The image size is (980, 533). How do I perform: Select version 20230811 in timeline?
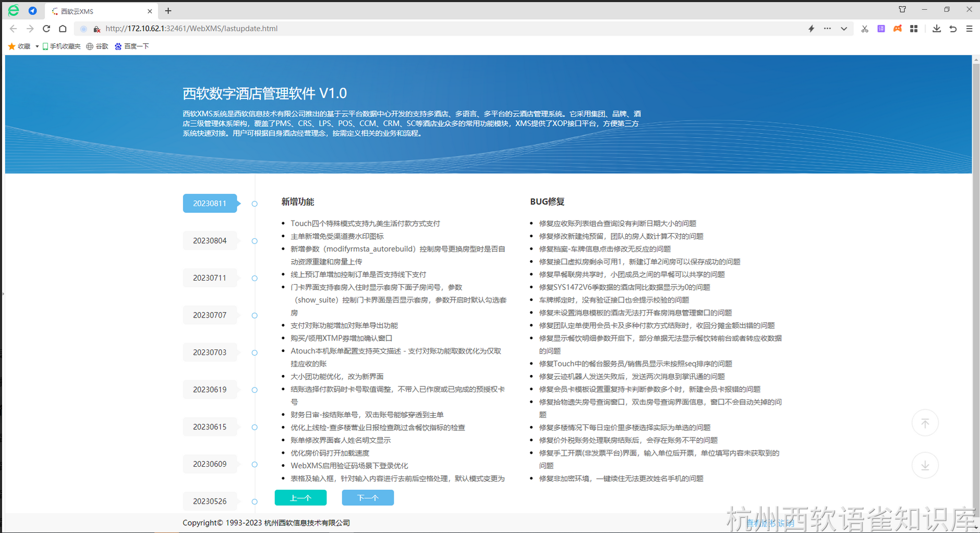click(x=210, y=203)
